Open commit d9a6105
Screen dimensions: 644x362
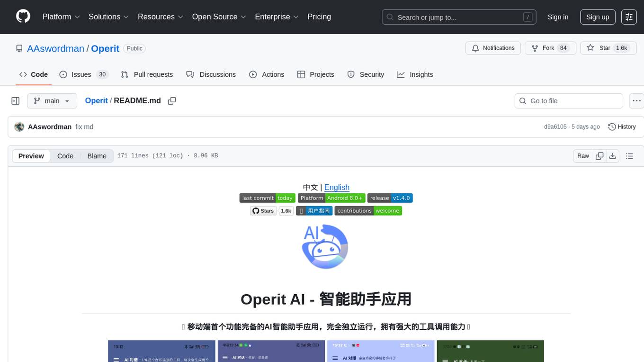555,127
